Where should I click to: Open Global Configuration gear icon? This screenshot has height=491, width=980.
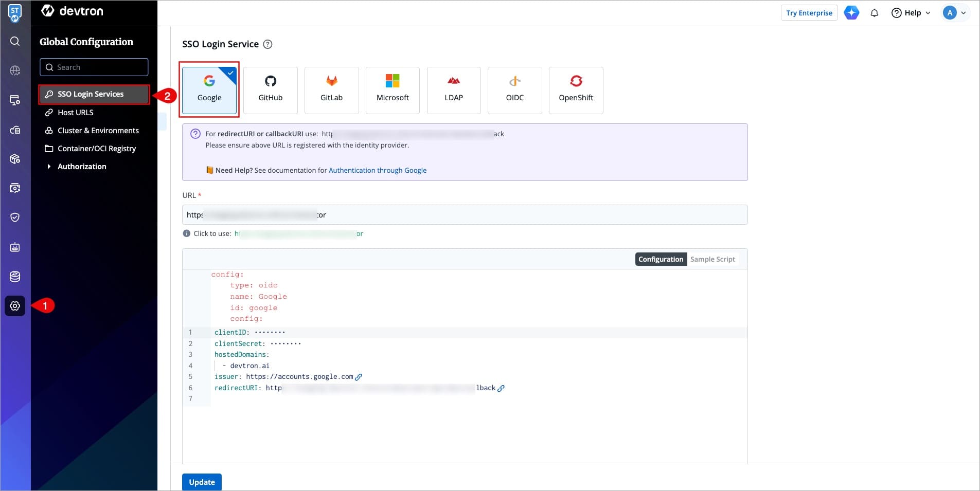[15, 306]
